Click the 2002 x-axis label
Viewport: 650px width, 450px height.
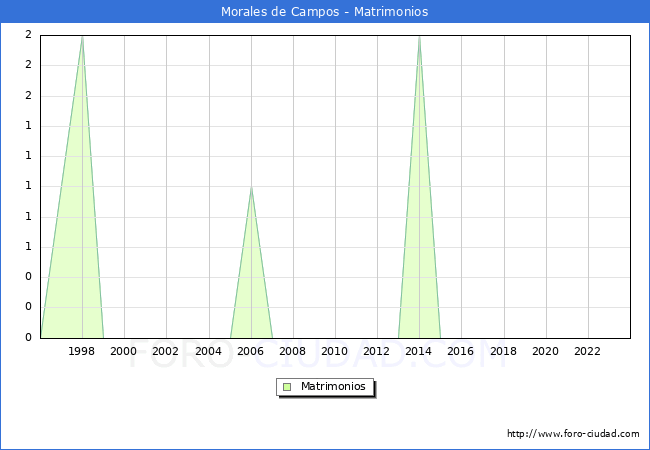165,351
